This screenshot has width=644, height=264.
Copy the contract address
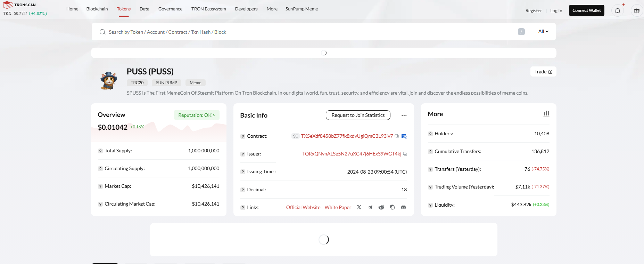tap(397, 136)
